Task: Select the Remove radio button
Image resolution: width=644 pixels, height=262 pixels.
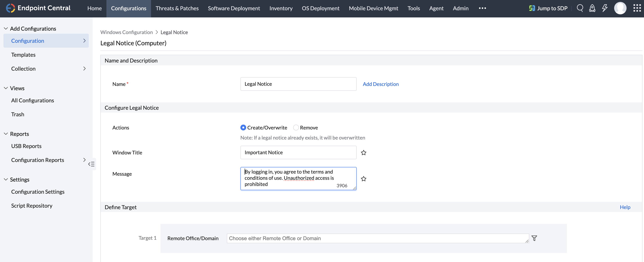Action: pyautogui.click(x=296, y=128)
